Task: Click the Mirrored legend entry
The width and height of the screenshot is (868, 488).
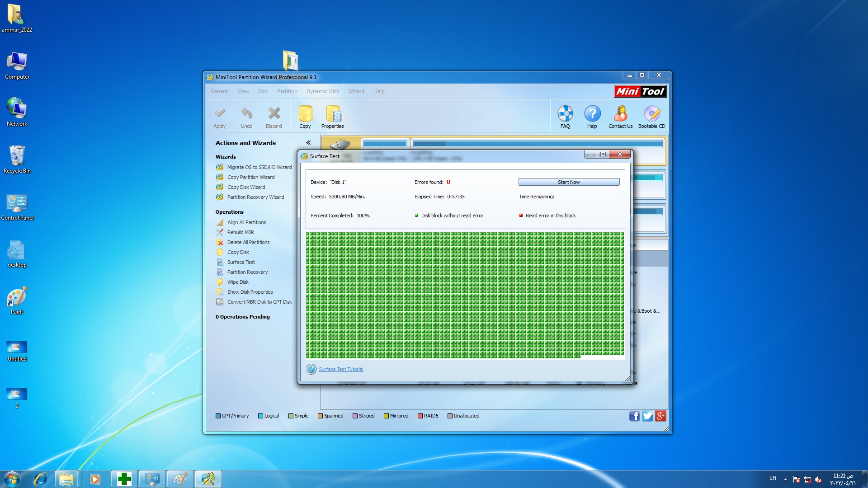Action: tap(396, 416)
